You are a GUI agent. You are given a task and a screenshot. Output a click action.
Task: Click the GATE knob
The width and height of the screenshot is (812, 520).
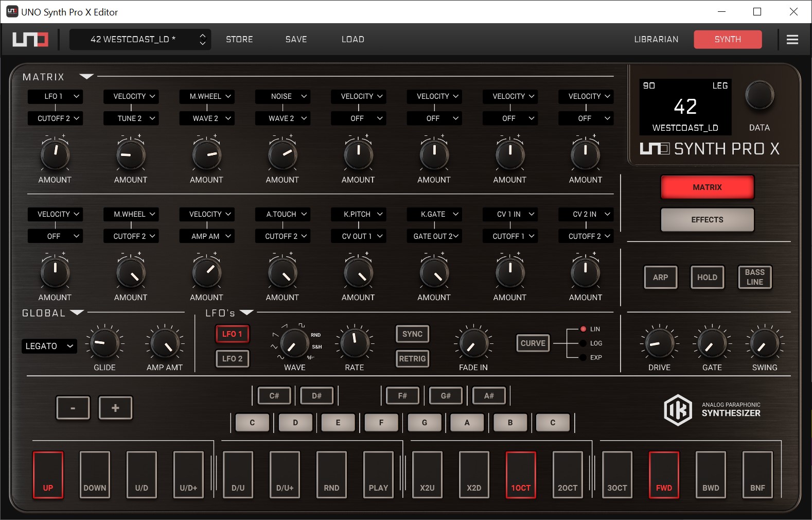coord(712,343)
